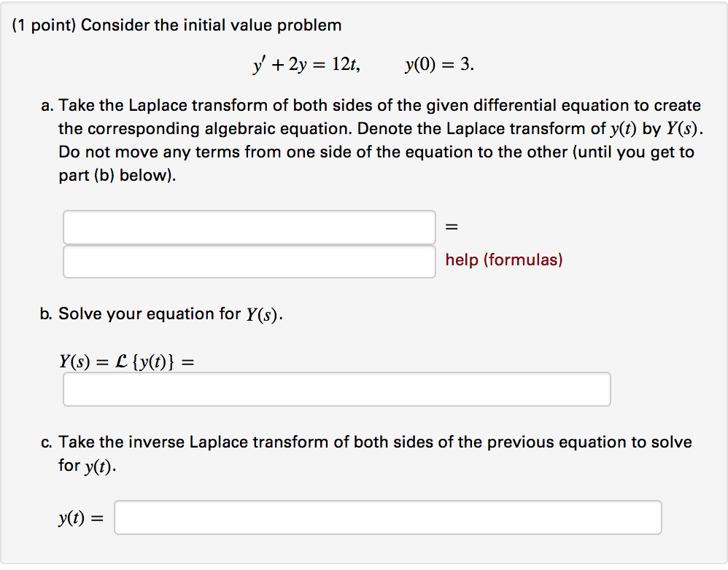Click the equals sign beside the top answer box

(451, 227)
